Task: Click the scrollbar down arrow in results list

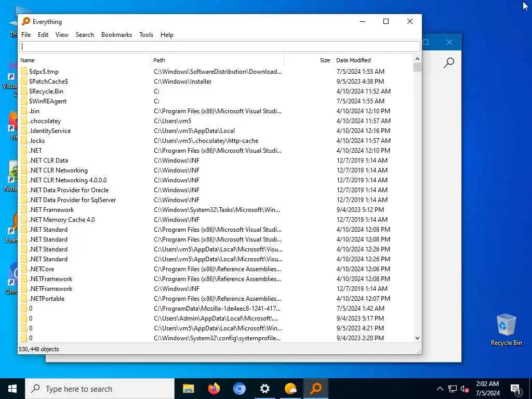Action: pyautogui.click(x=417, y=338)
